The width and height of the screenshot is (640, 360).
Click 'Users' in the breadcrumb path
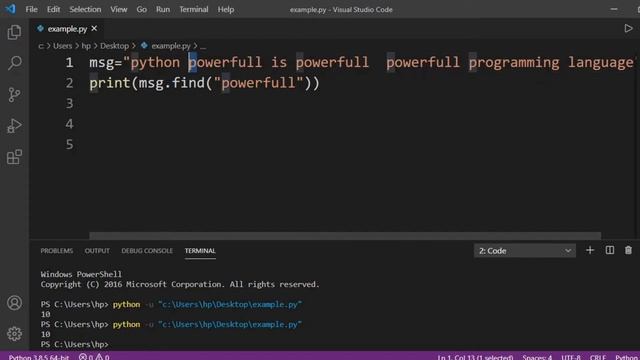pos(62,46)
